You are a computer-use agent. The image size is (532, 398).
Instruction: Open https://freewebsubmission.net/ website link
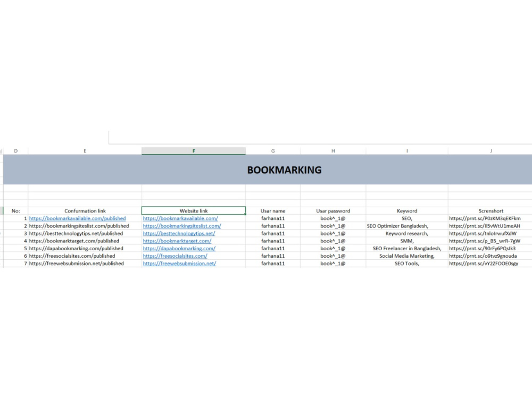click(x=179, y=264)
